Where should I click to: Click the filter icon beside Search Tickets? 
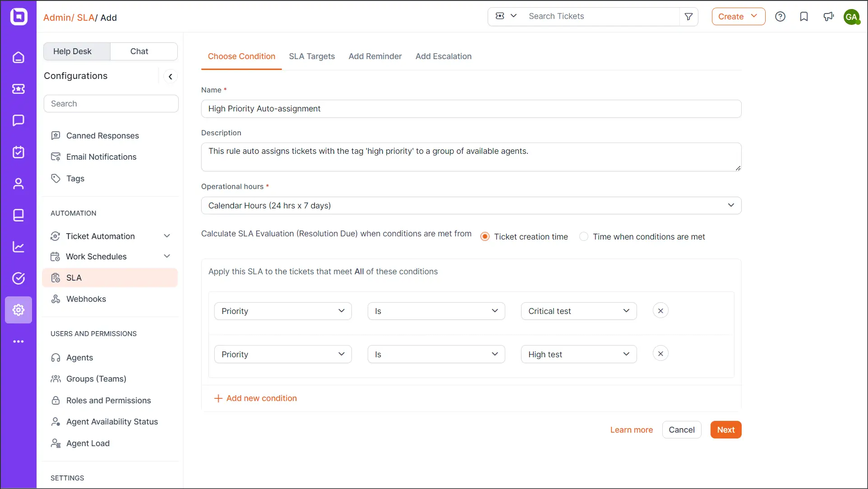[x=688, y=16]
